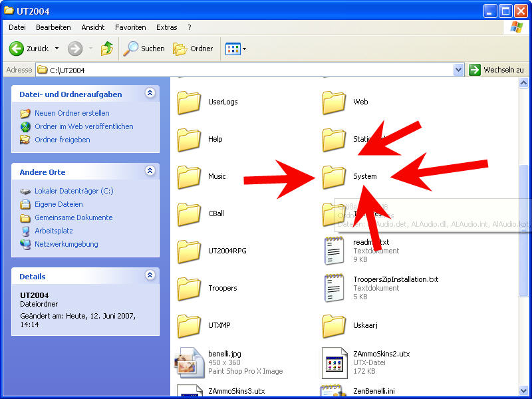This screenshot has width=532, height=399.
Task: Select the benelli.jpg image file
Action: pos(190,362)
